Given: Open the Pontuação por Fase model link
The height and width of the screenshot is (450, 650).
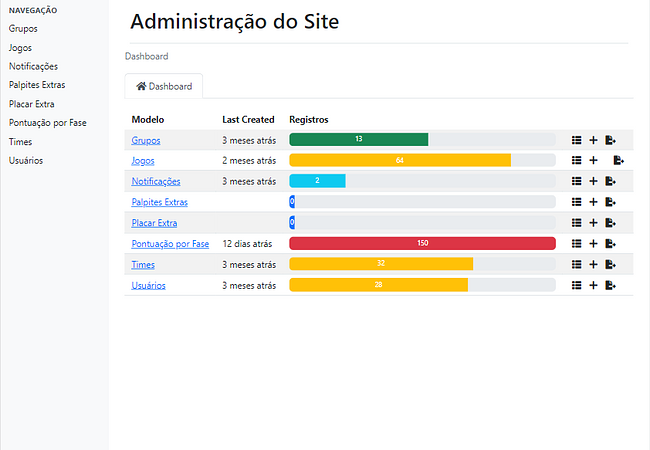Looking at the screenshot, I should [170, 244].
